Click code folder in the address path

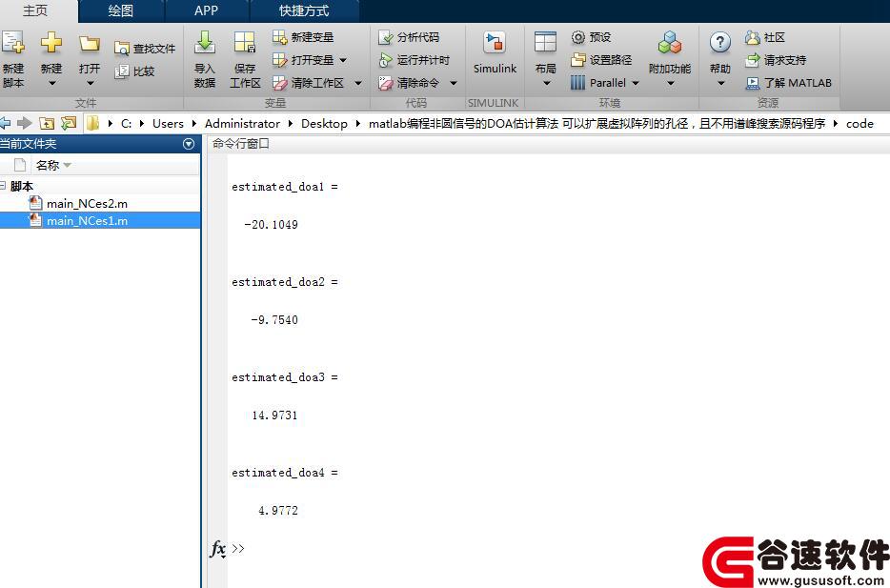tap(860, 124)
